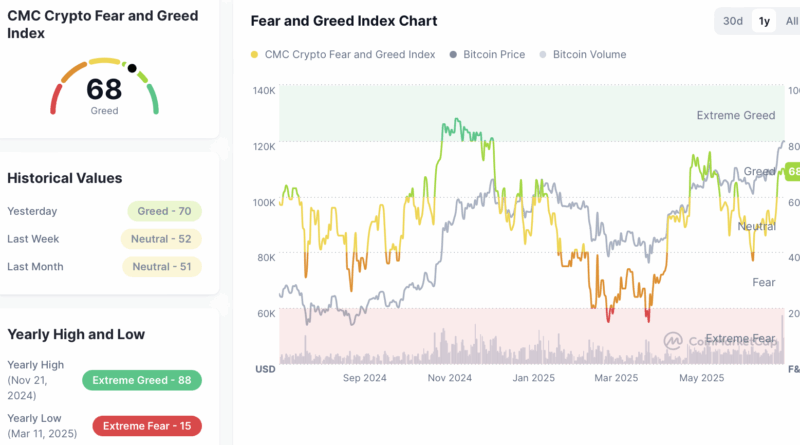Image resolution: width=800 pixels, height=445 pixels.
Task: Click the Last Week Neutral - 52 badge
Action: [x=161, y=239]
